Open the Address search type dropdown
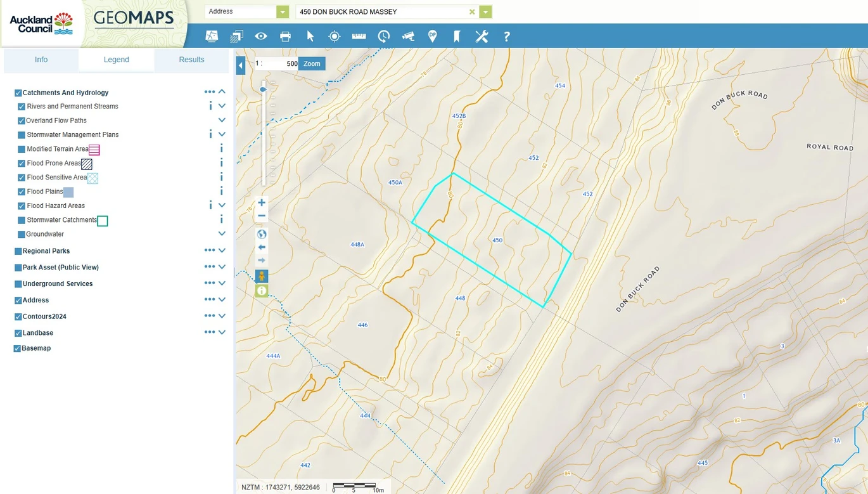 283,11
